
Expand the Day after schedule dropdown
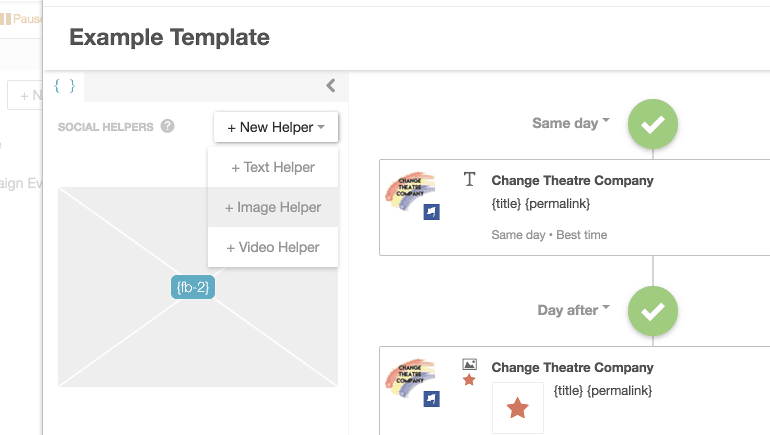point(573,310)
